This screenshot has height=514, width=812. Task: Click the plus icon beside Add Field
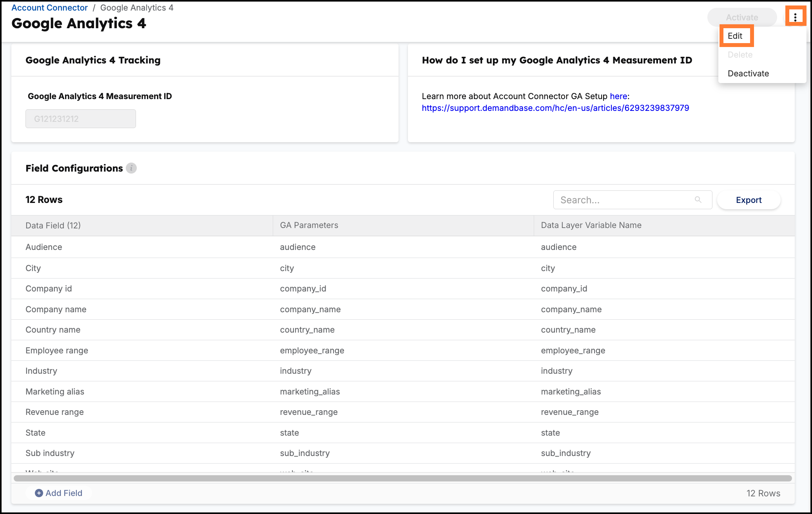tap(39, 493)
